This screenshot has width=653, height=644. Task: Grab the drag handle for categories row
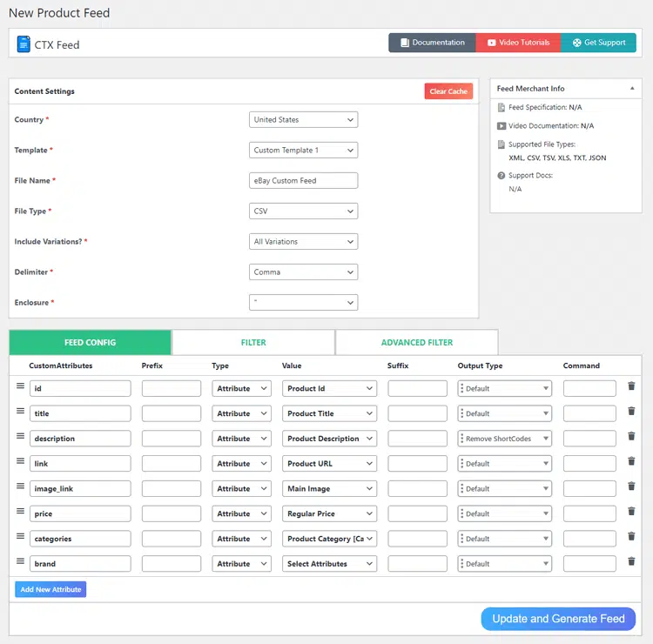coord(20,536)
